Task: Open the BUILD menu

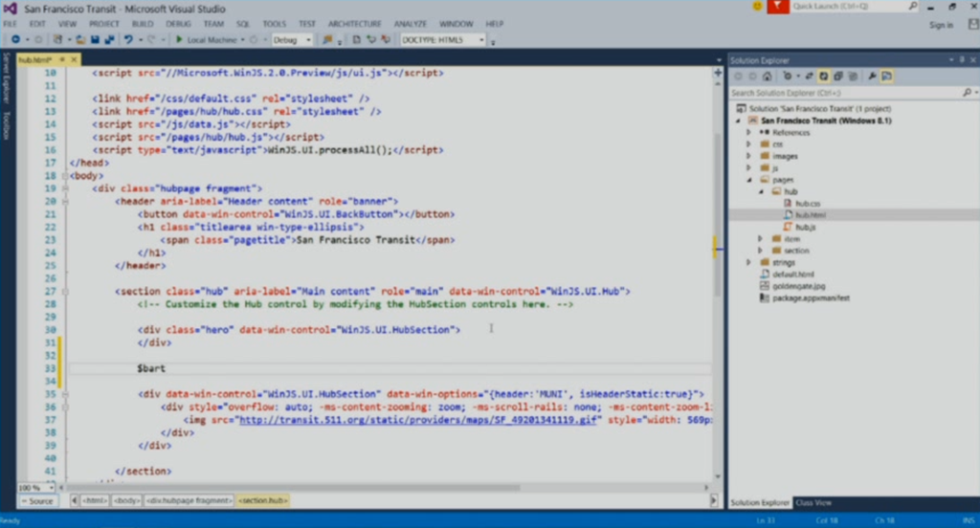Action: (143, 24)
